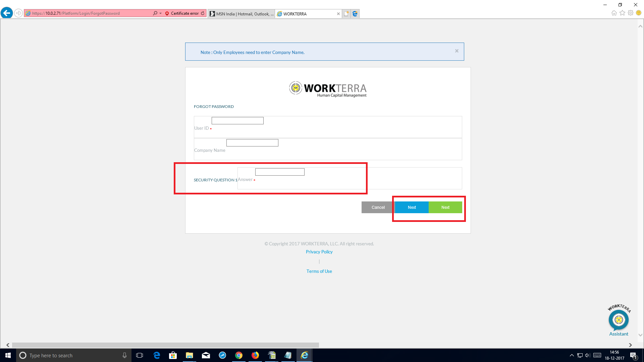Image resolution: width=644 pixels, height=362 pixels.
Task: Click the microphone in the search box
Action: pyautogui.click(x=124, y=355)
